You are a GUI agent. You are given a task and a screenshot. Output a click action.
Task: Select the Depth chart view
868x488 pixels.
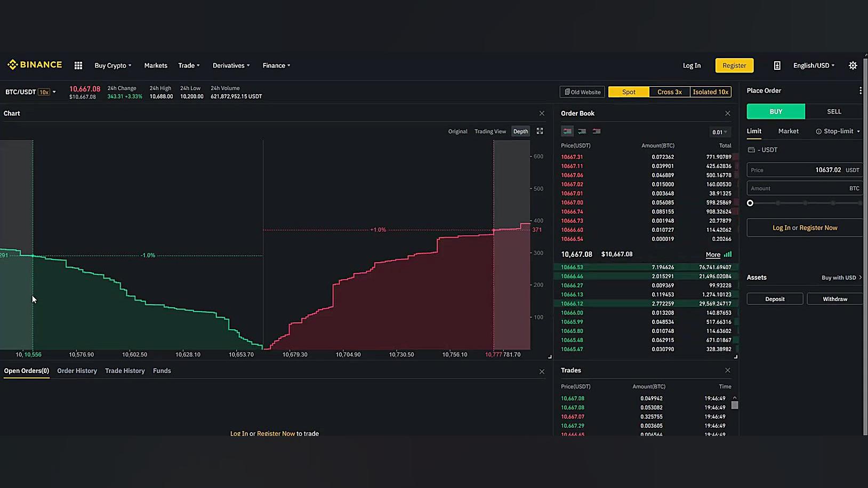coord(520,132)
